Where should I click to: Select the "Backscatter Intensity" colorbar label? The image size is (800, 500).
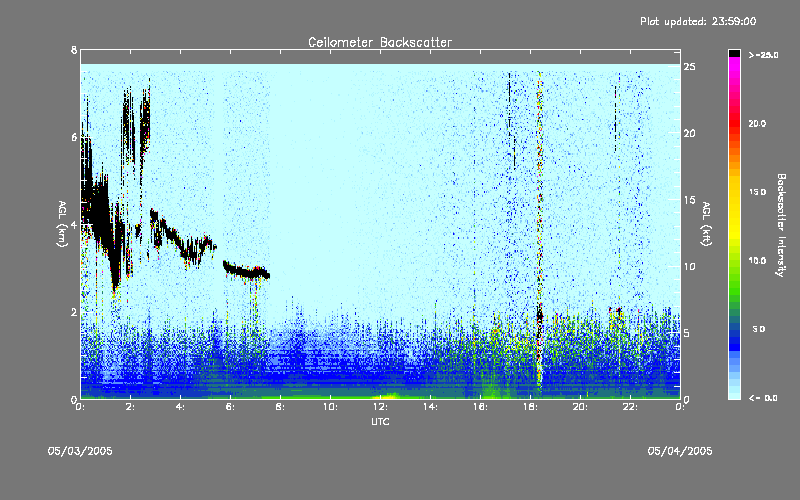pyautogui.click(x=781, y=224)
